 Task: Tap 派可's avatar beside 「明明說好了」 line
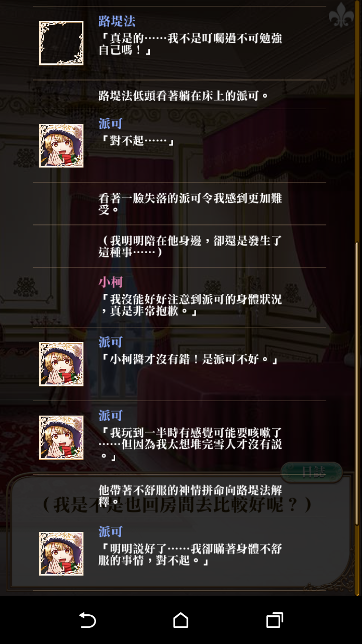click(61, 553)
